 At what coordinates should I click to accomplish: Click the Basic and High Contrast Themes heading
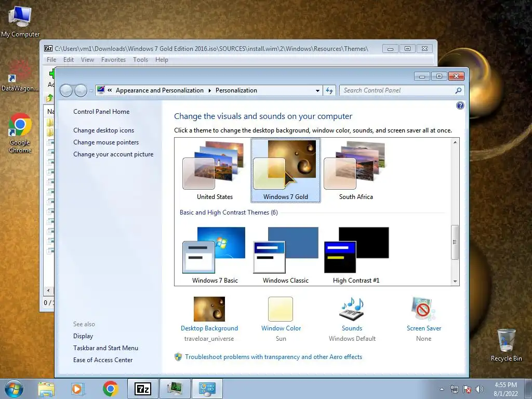click(229, 212)
